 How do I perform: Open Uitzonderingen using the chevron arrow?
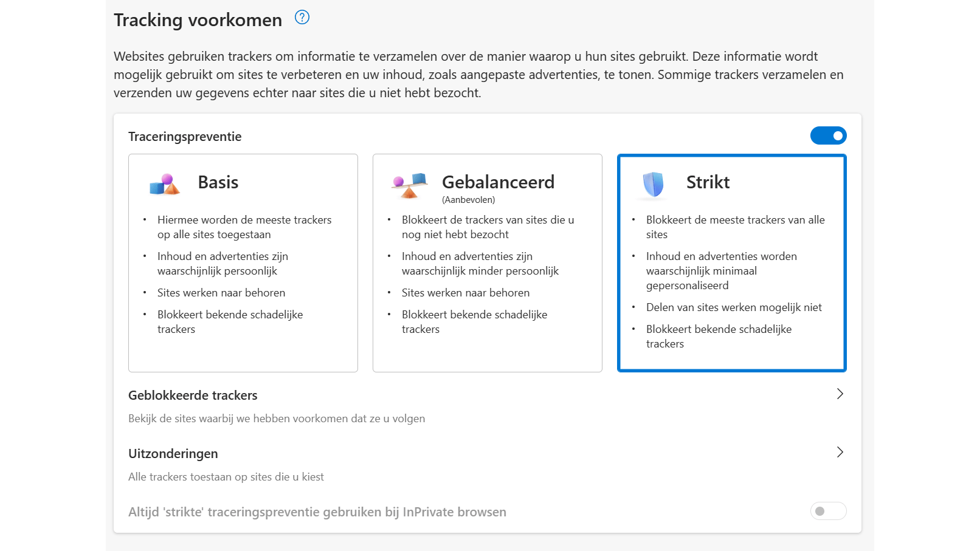pyautogui.click(x=840, y=453)
